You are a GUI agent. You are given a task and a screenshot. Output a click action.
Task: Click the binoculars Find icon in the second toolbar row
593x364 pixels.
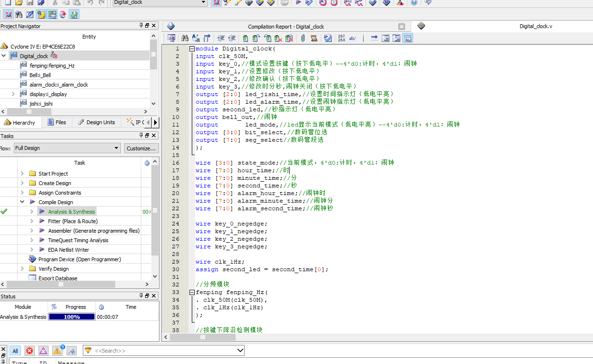click(19, 14)
